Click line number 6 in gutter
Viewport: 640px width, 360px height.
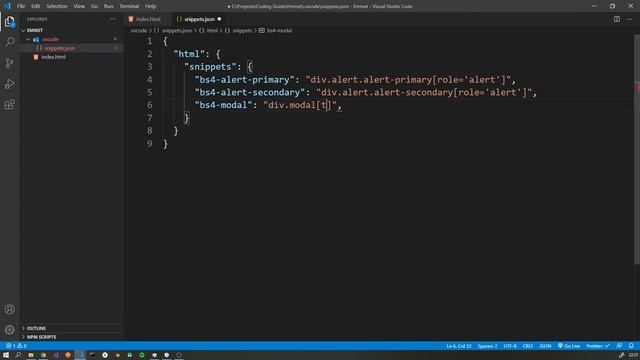(149, 105)
